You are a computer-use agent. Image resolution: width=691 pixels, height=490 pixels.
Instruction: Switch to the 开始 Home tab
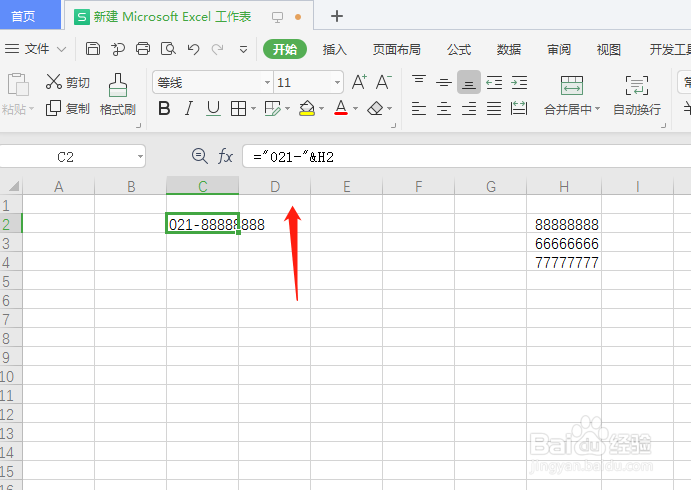click(285, 49)
